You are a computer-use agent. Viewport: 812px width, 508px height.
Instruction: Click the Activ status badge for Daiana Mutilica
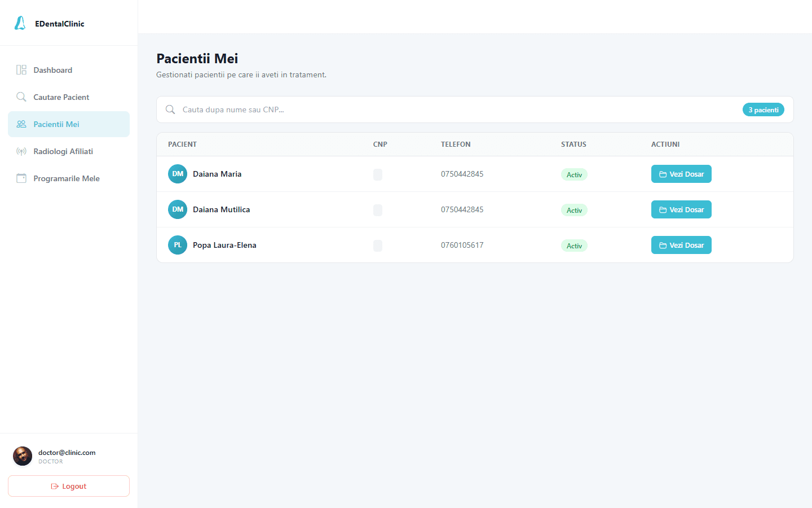pyautogui.click(x=574, y=210)
